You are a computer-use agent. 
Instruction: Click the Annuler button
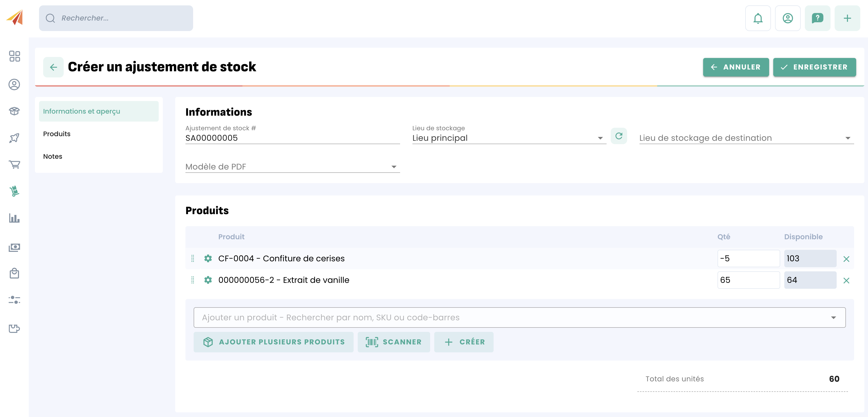point(735,67)
